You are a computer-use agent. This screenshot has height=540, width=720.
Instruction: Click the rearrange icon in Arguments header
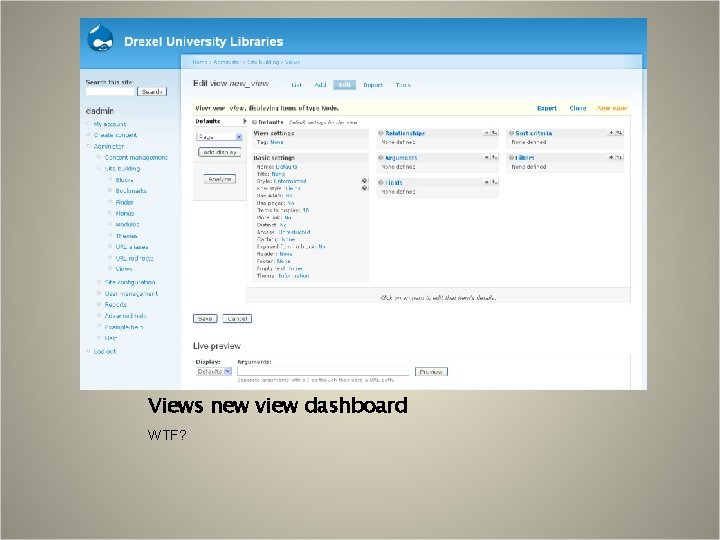tap(494, 158)
